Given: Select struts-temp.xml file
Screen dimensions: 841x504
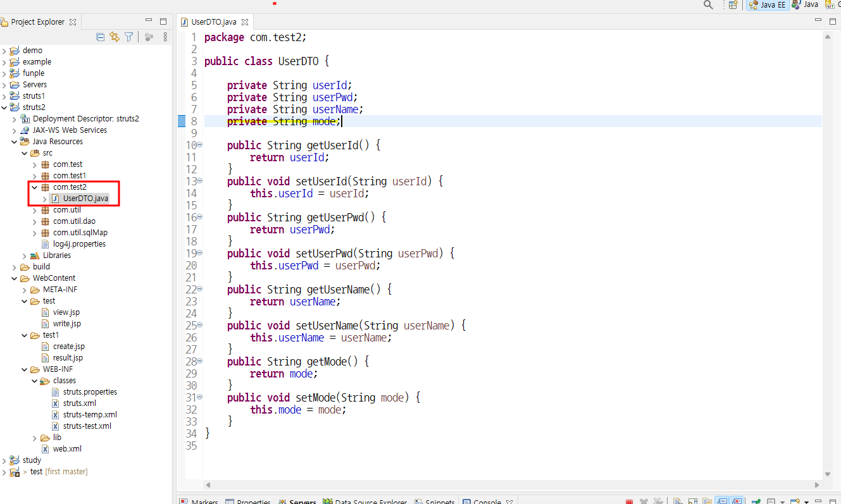Looking at the screenshot, I should pos(90,415).
